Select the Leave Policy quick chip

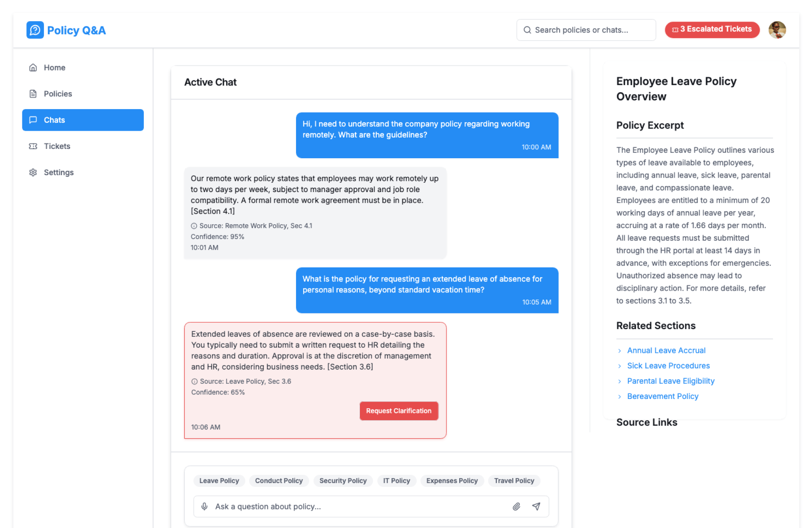click(219, 481)
